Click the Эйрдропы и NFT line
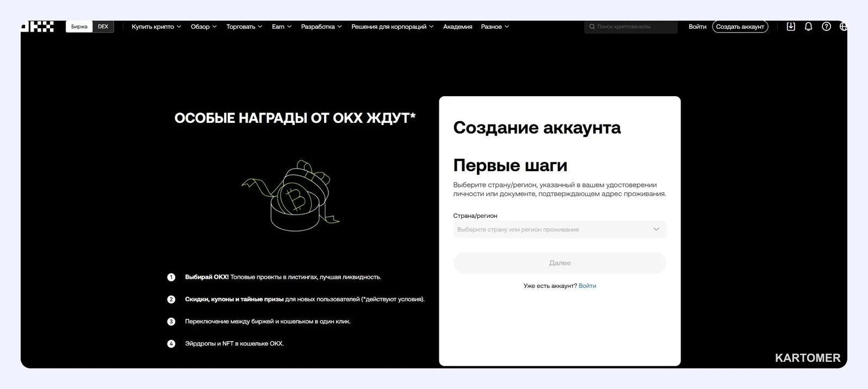 click(x=234, y=344)
